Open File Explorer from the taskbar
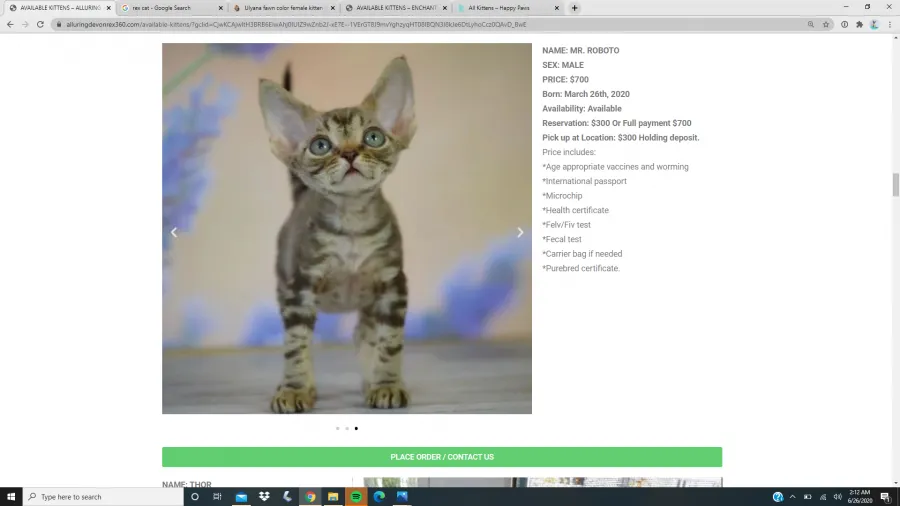 [x=333, y=497]
